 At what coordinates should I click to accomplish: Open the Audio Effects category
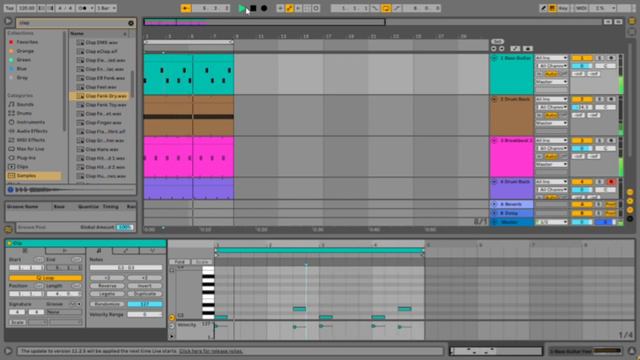pyautogui.click(x=32, y=131)
